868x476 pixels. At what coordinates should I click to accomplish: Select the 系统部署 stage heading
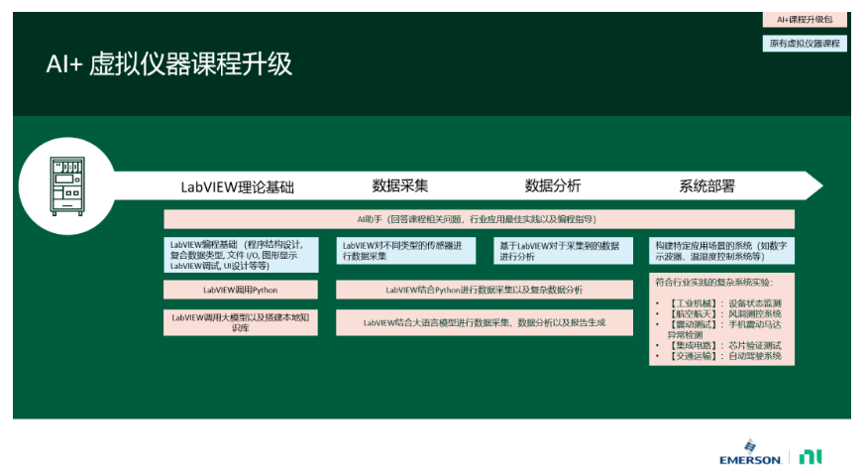click(x=706, y=185)
